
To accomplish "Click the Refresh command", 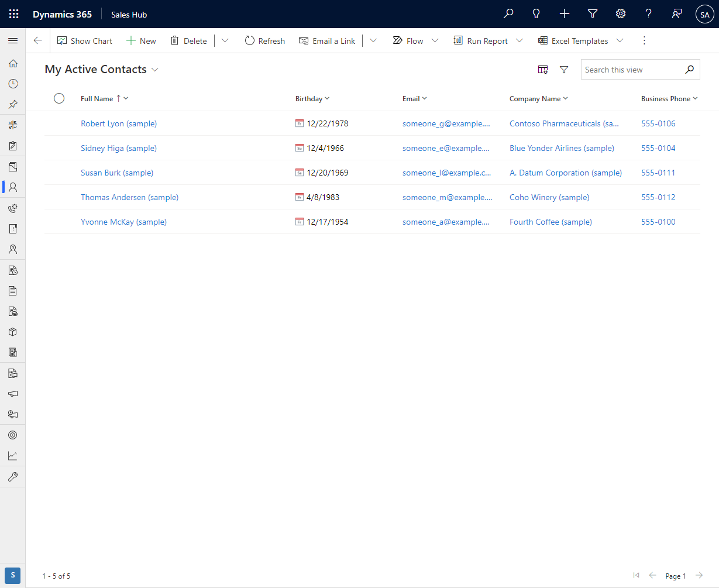I will [x=265, y=40].
